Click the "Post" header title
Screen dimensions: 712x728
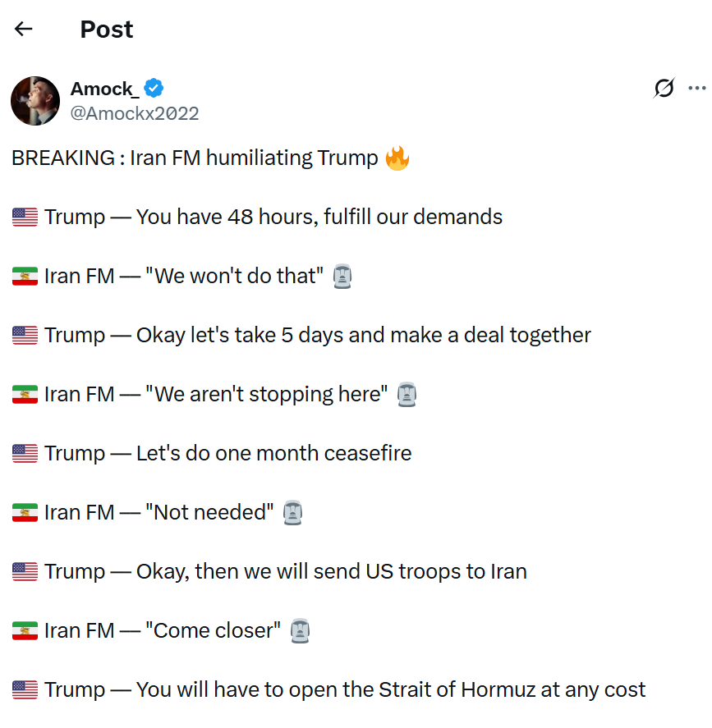point(106,30)
